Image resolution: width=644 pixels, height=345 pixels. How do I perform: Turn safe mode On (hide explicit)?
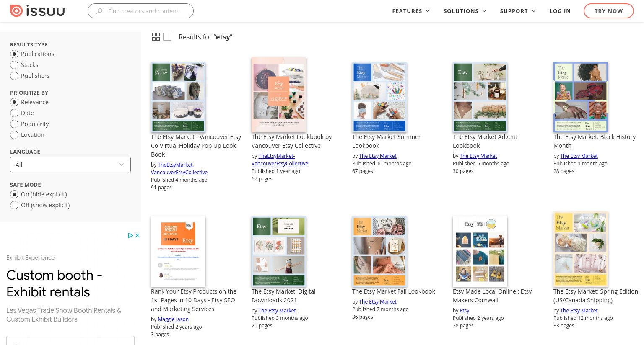14,194
